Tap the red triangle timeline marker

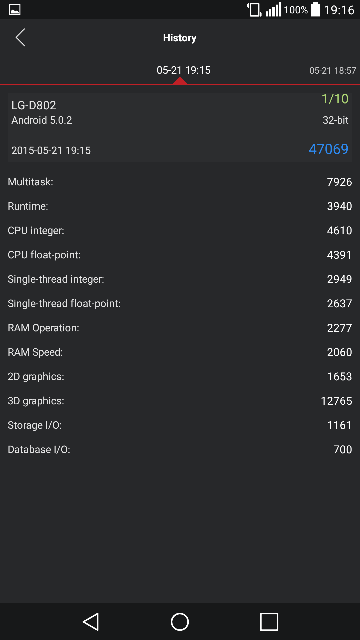tap(180, 80)
